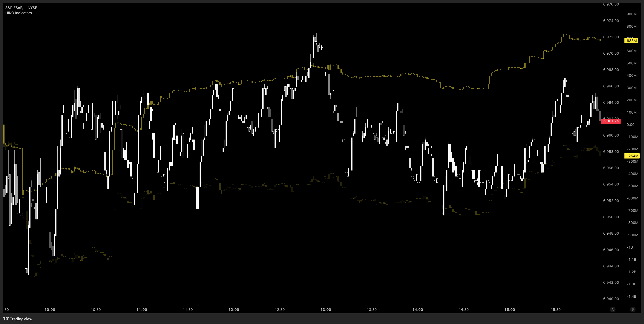This screenshot has height=324, width=644.
Task: Select the 12:00 time axis marker
Action: (x=234, y=310)
